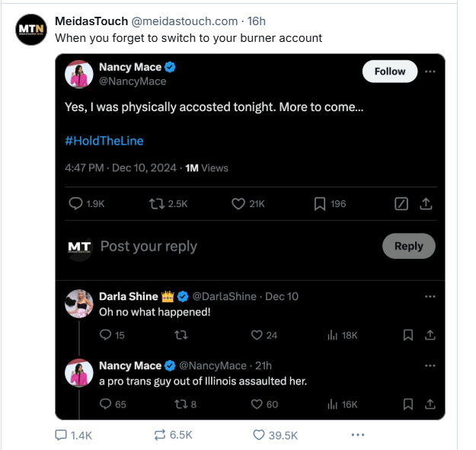Click the #HoldTheLine hashtag
This screenshot has width=476, height=450.
pyautogui.click(x=104, y=141)
